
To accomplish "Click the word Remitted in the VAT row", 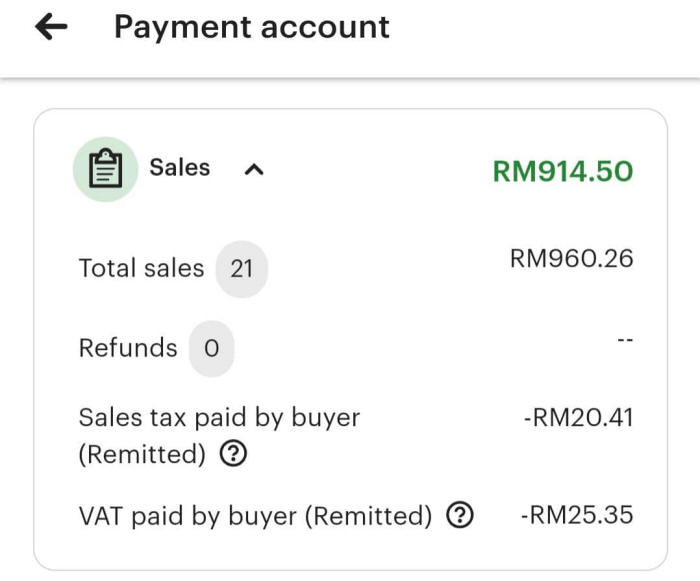I will (x=368, y=516).
